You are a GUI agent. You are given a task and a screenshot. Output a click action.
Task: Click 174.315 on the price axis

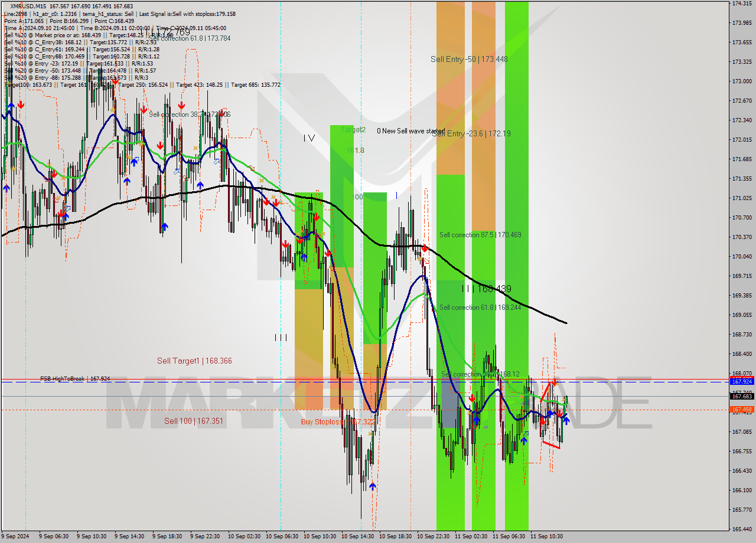(x=742, y=4)
